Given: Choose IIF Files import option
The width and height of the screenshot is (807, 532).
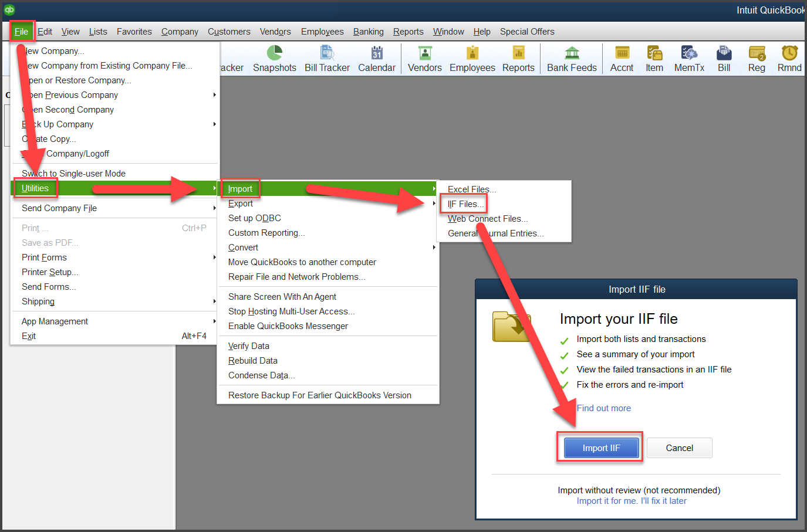Looking at the screenshot, I should [505, 204].
